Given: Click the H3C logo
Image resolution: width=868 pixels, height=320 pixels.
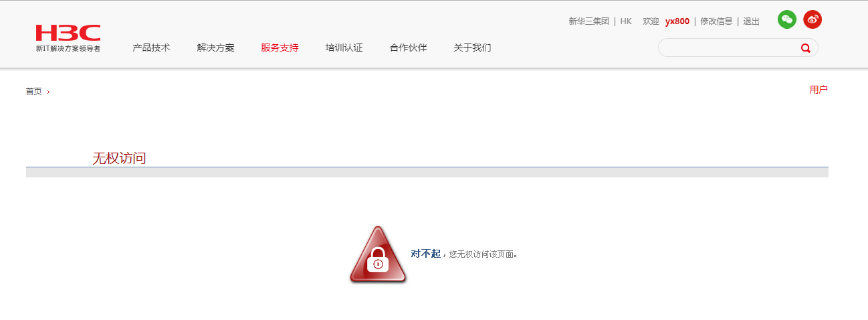Looking at the screenshot, I should pos(68,38).
